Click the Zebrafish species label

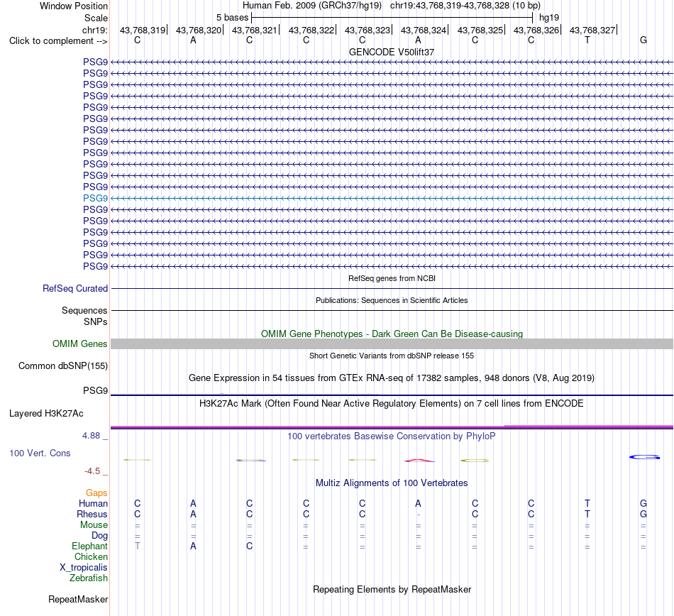click(89, 578)
